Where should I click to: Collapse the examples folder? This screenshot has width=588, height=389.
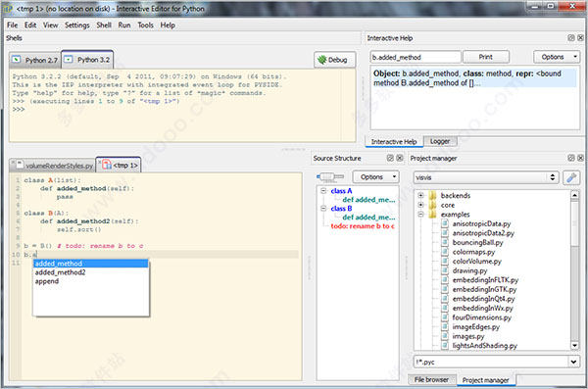click(420, 215)
